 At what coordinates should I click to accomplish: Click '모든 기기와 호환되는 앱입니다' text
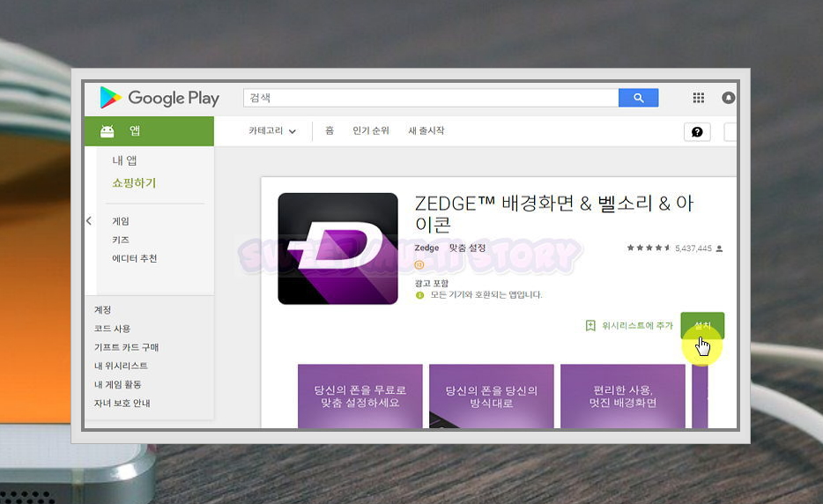pos(486,295)
